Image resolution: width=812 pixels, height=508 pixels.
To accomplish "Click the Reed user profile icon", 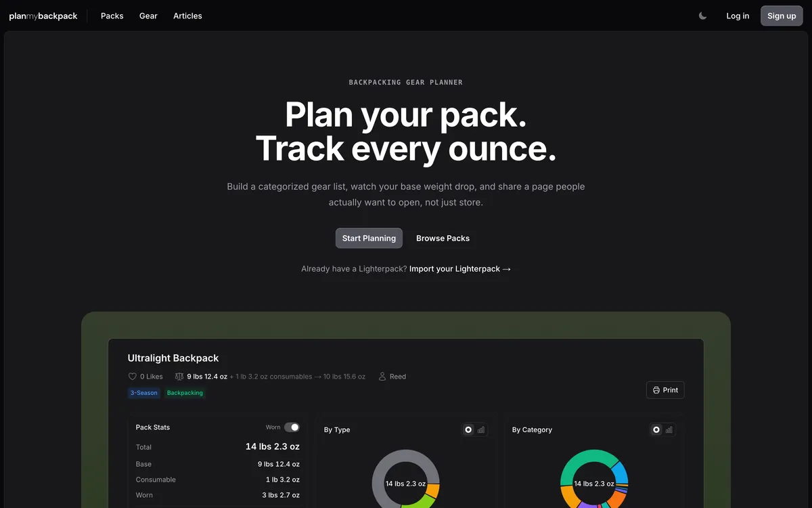I will pyautogui.click(x=382, y=377).
